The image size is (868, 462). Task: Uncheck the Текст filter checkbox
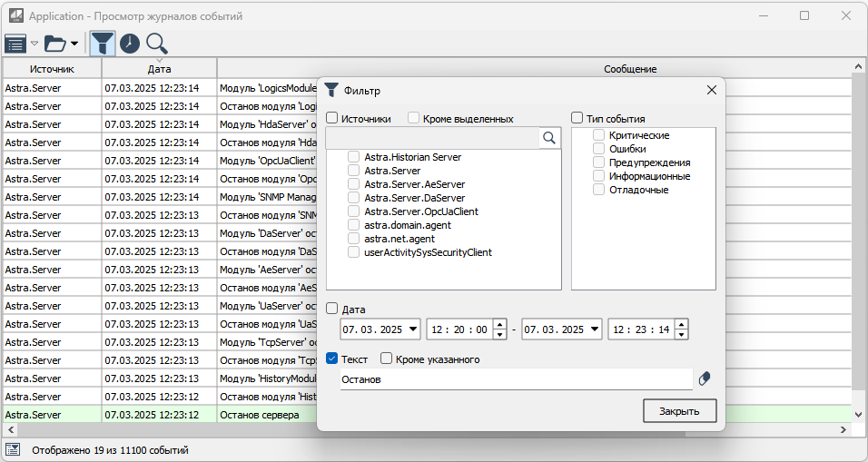[x=332, y=359]
